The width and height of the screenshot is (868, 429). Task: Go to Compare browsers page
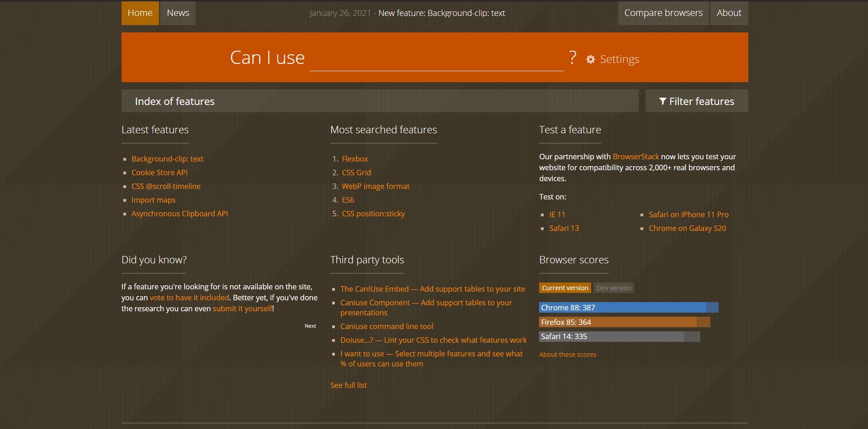click(x=663, y=13)
